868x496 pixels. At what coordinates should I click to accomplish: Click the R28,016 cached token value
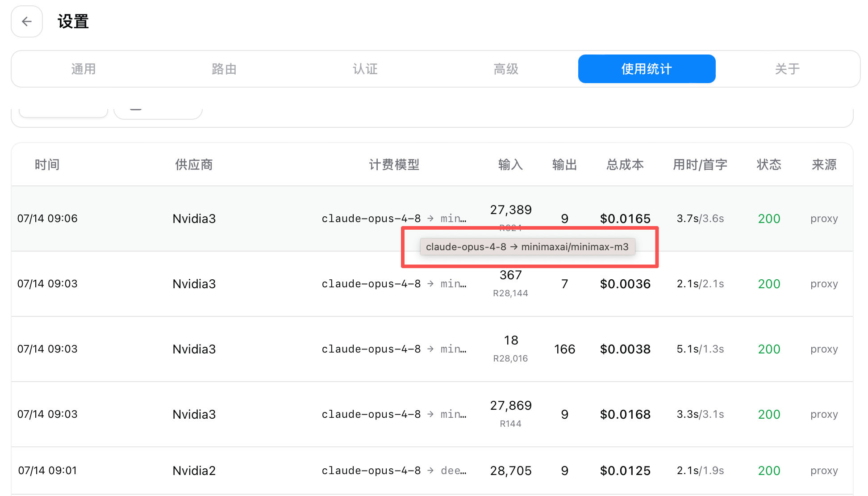click(x=511, y=358)
